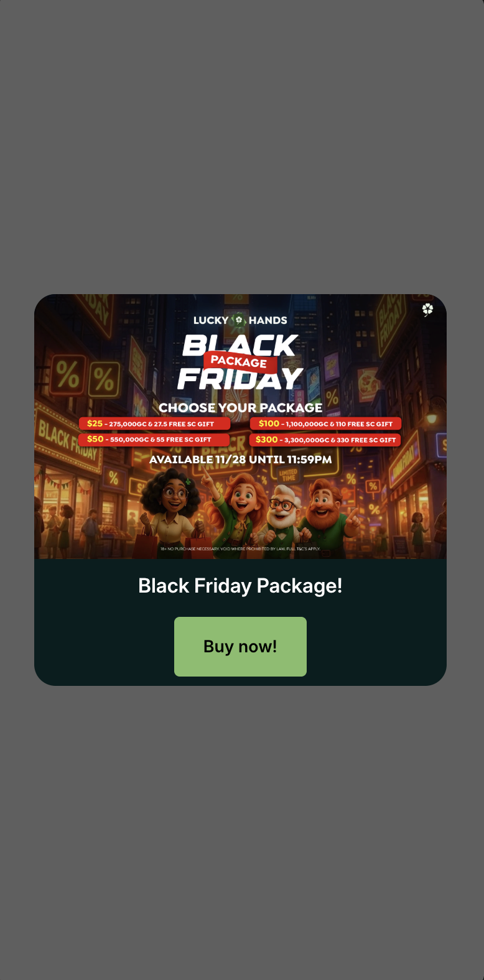Click the Black Friday Package! heading
This screenshot has width=484, height=980.
(x=240, y=586)
